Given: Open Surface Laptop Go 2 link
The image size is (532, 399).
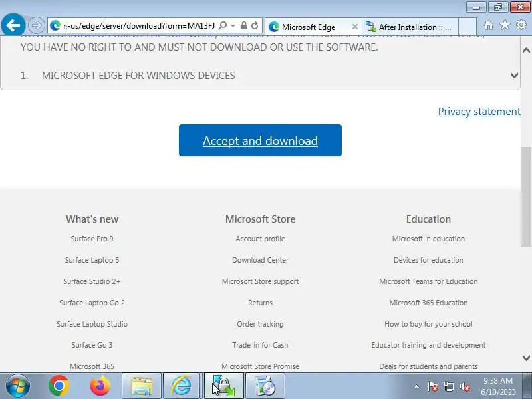Looking at the screenshot, I should [x=92, y=303].
